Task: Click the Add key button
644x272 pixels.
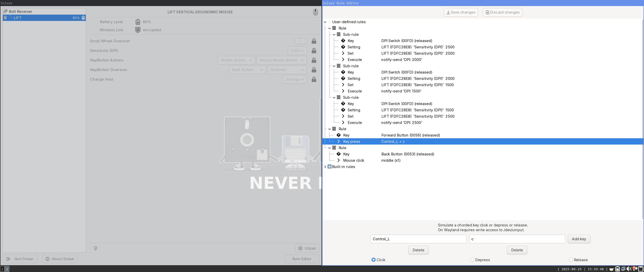Action: tap(579, 239)
